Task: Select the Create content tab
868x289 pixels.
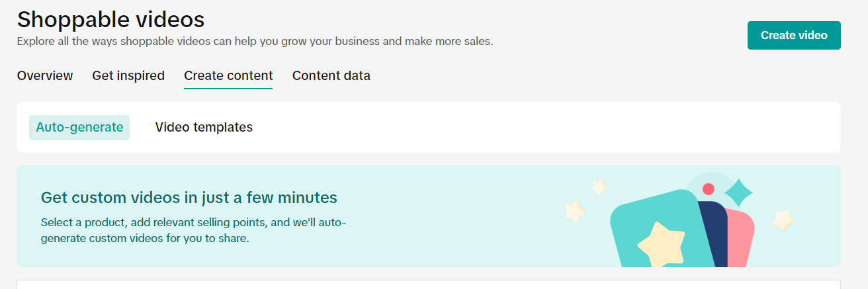Action: (x=228, y=76)
